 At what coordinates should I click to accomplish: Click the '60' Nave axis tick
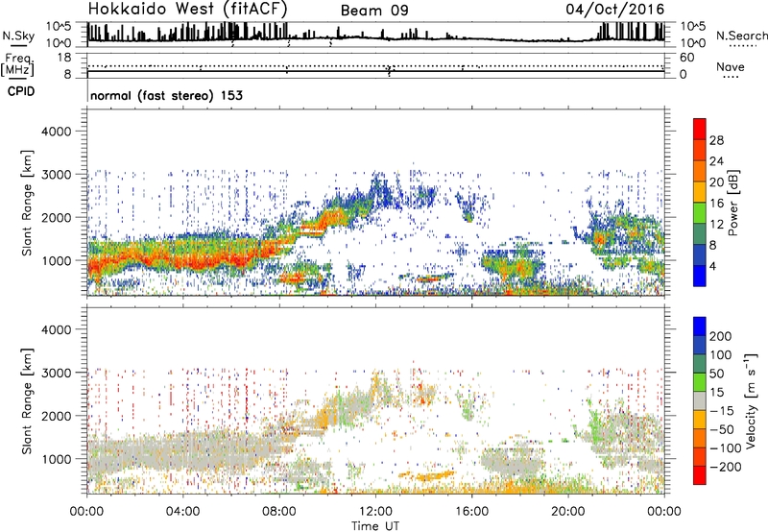point(686,58)
